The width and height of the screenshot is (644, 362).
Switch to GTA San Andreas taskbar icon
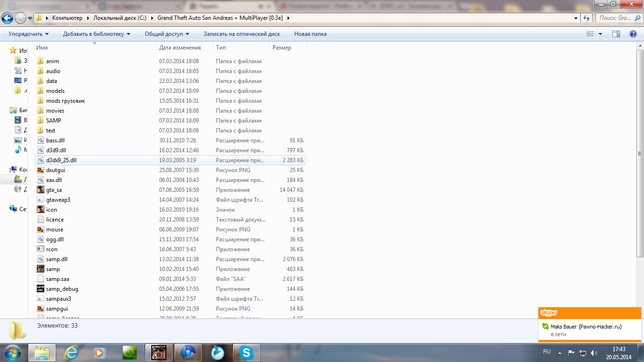tap(158, 352)
